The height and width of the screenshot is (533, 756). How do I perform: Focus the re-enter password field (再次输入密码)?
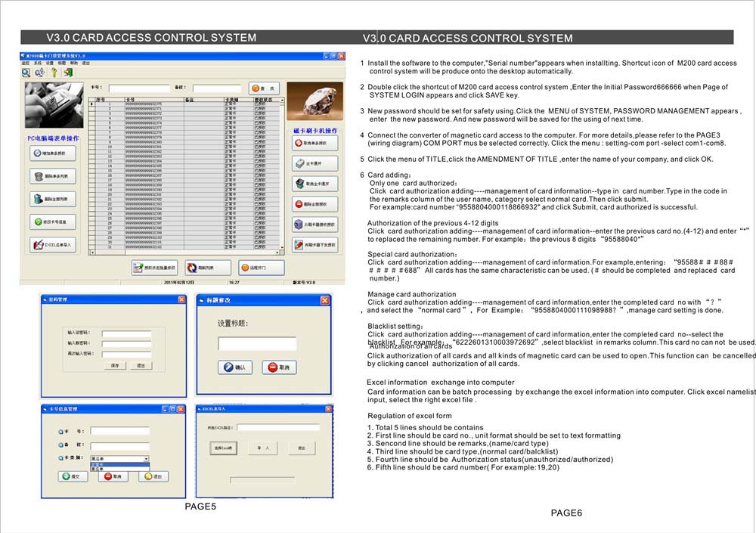[127, 355]
